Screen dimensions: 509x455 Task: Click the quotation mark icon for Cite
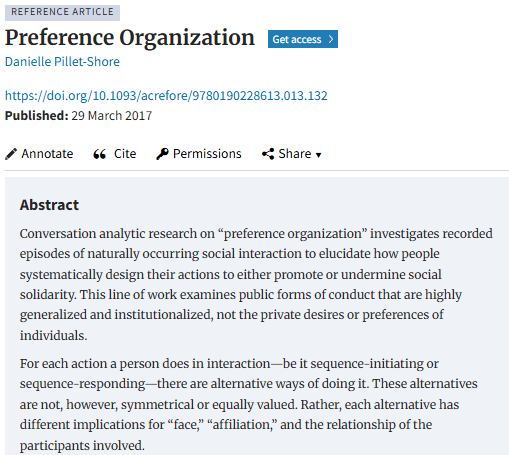(x=99, y=154)
